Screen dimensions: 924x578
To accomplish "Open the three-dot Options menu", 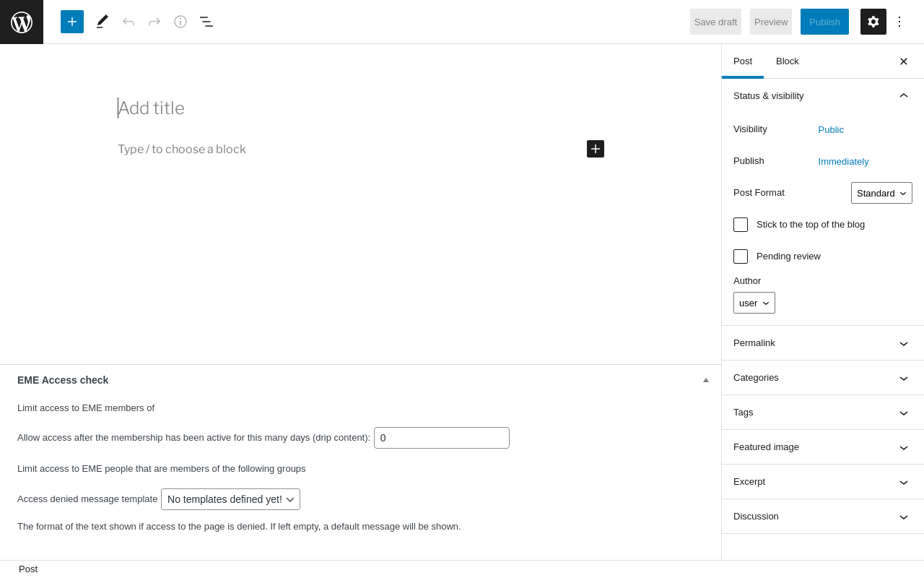I will tap(899, 22).
